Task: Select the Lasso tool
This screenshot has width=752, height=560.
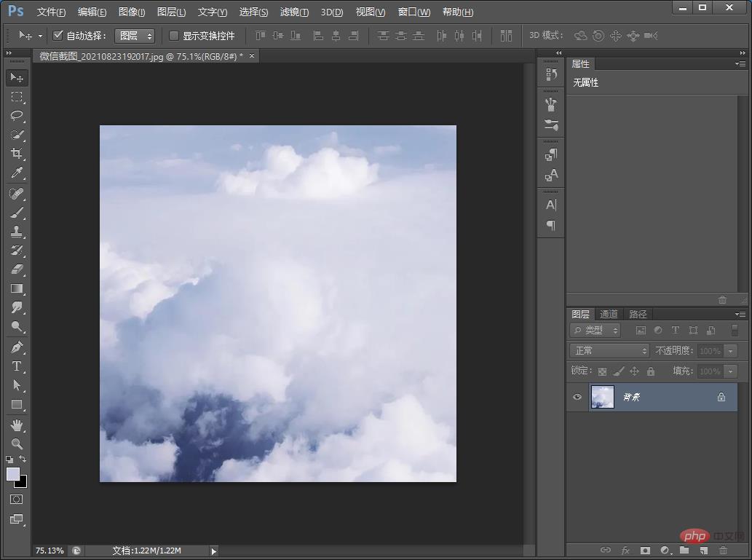Action: coord(17,116)
